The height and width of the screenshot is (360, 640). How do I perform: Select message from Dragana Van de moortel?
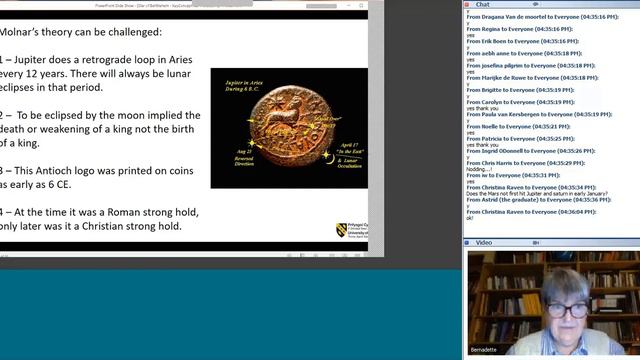542,17
